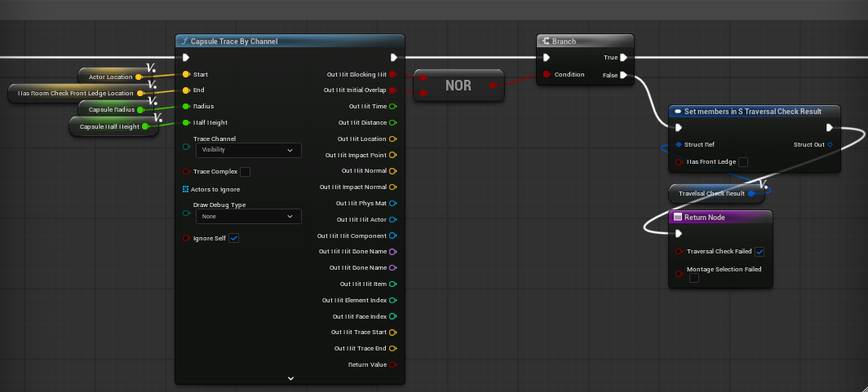This screenshot has height=392, width=868.
Task: Click the Set members execution input pin
Action: (x=679, y=128)
